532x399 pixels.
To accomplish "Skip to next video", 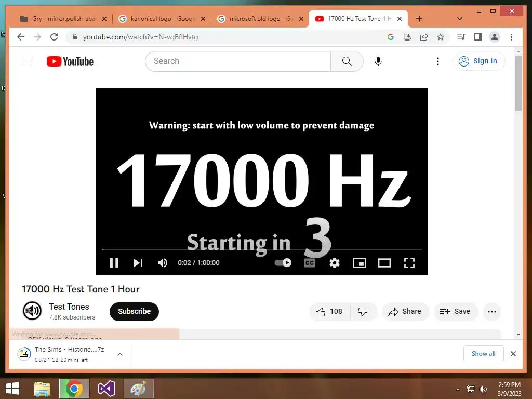I will (x=138, y=263).
